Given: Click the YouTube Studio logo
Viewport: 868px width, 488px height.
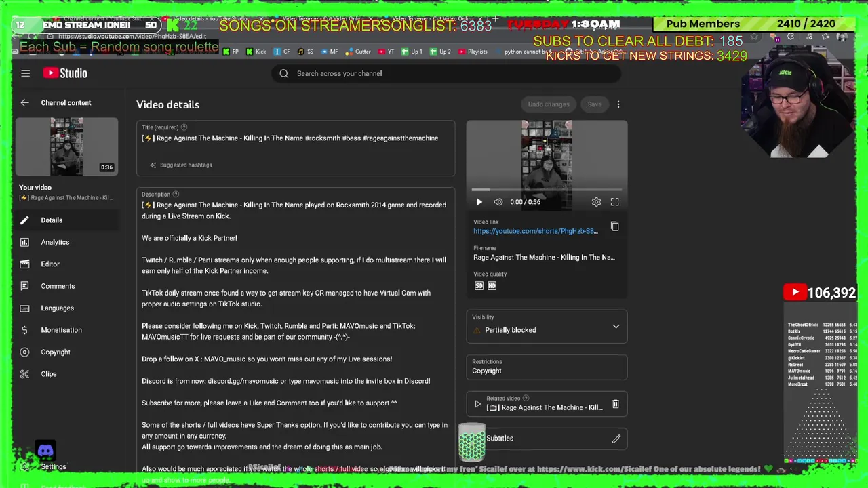Looking at the screenshot, I should point(65,73).
